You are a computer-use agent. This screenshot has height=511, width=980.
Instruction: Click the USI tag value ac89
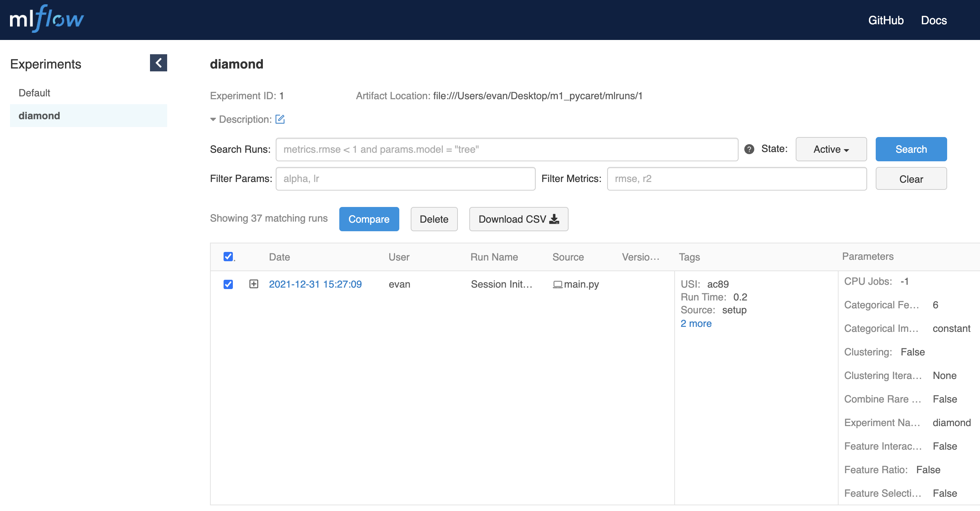click(718, 284)
